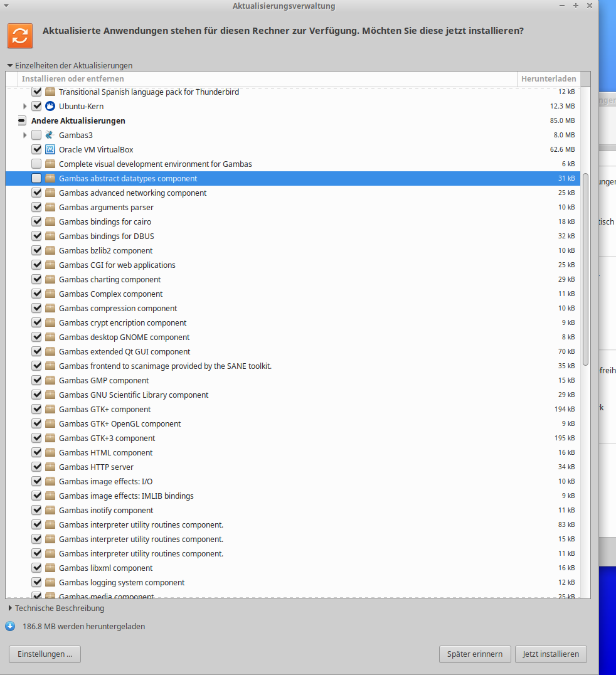Check the Complete visual development environment checkbox
Image resolution: width=616 pixels, height=675 pixels.
pyautogui.click(x=36, y=164)
